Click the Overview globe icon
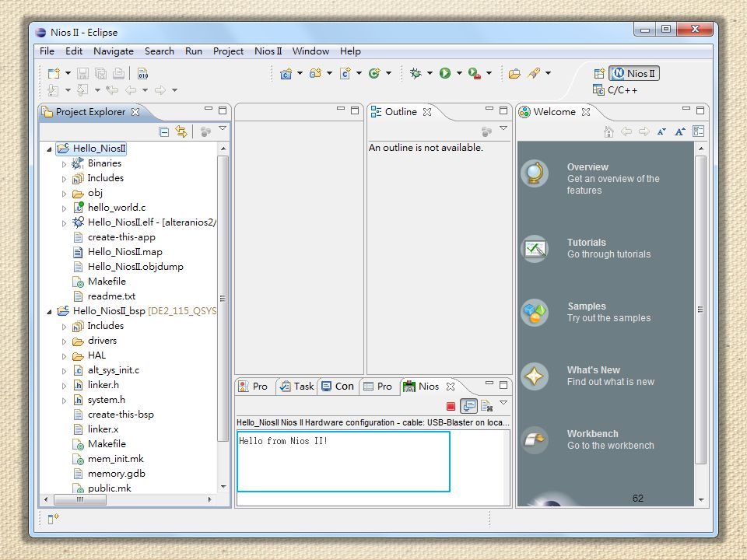Viewport: 747px width, 560px height. [x=535, y=173]
